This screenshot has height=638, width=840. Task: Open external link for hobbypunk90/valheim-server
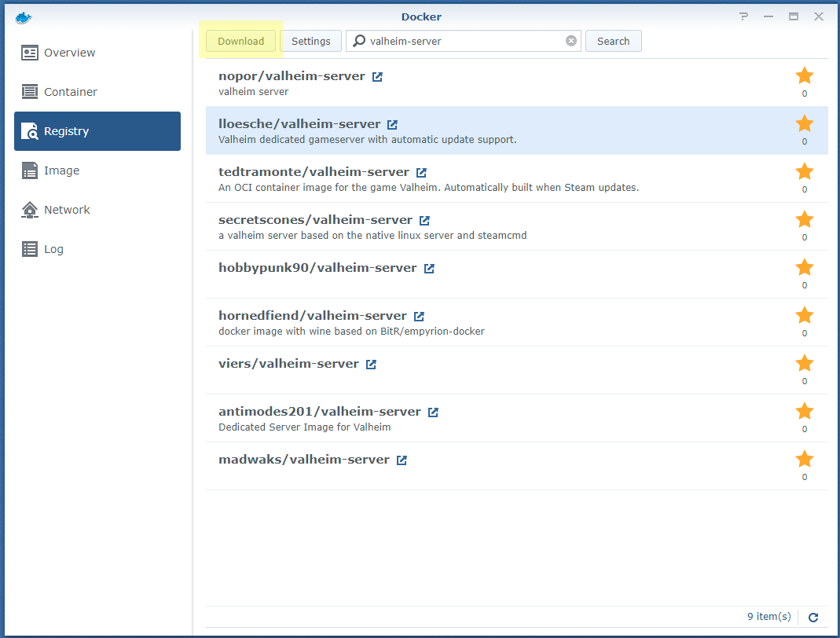[x=429, y=269]
